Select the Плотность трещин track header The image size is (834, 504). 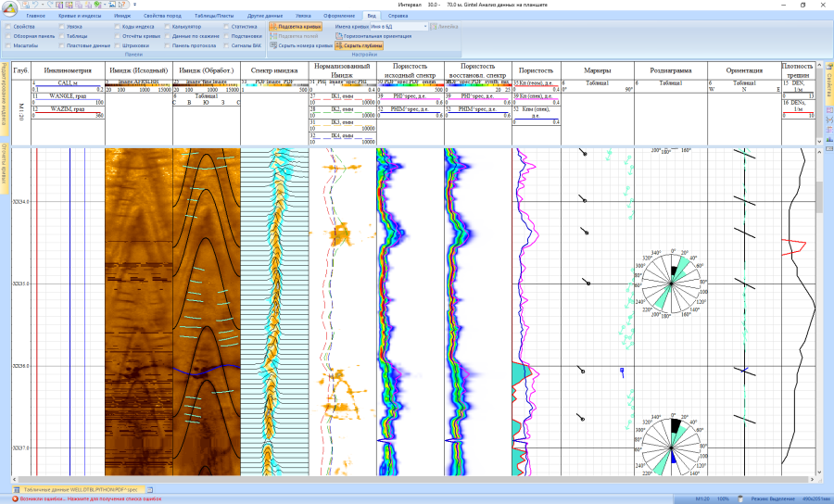(x=798, y=70)
